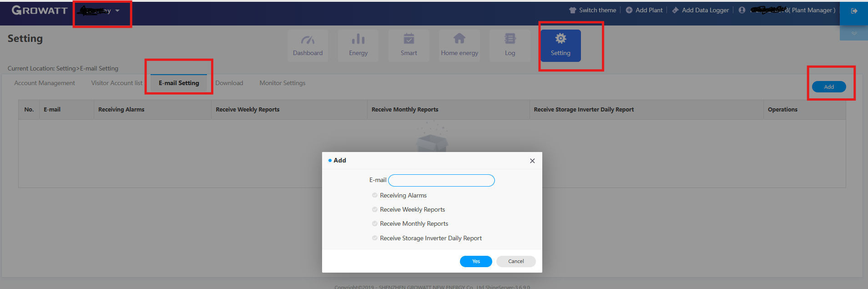The width and height of the screenshot is (868, 289).
Task: Open the Dashboard gauge icon
Action: click(308, 40)
